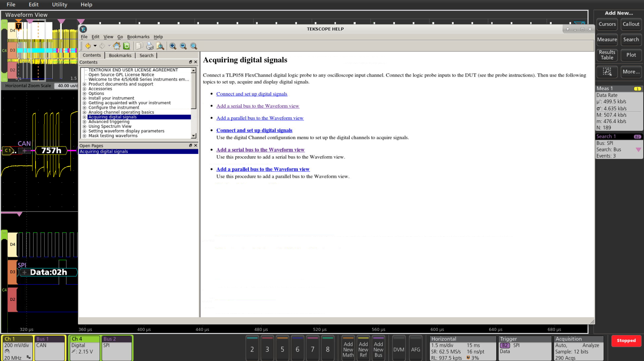The width and height of the screenshot is (644, 361).
Task: Open the back history dropdown arrow
Action: [x=95, y=46]
